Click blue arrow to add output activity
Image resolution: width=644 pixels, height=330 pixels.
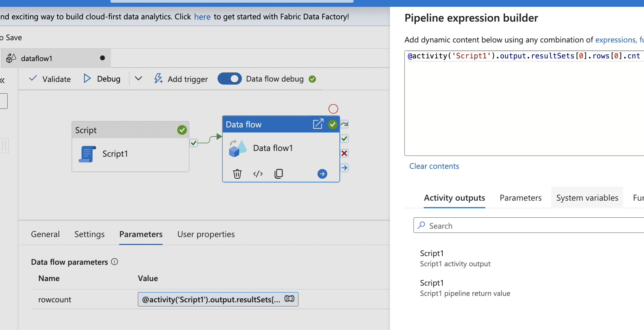click(x=322, y=174)
